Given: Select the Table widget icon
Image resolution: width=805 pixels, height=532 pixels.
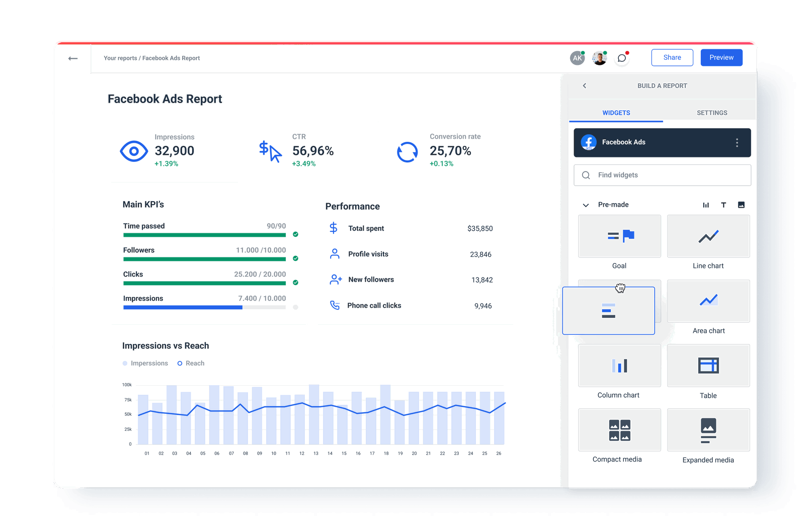Looking at the screenshot, I should (x=708, y=366).
